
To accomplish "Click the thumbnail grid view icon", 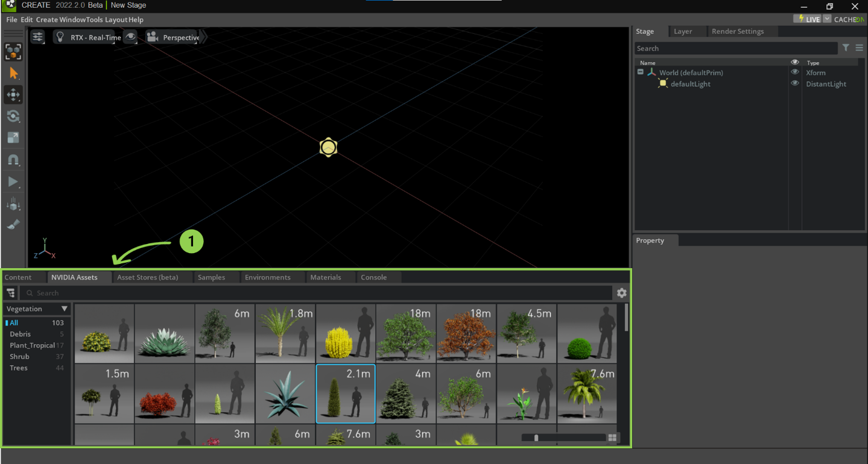I will click(x=612, y=437).
